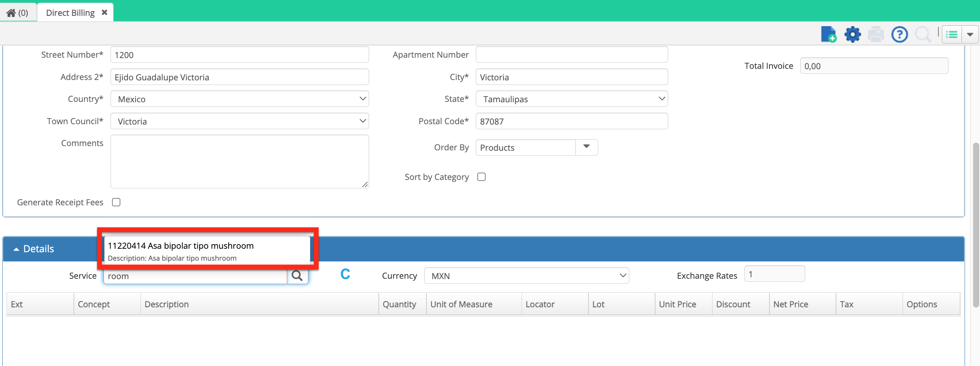
Task: Open the settings gear icon
Action: tap(853, 35)
